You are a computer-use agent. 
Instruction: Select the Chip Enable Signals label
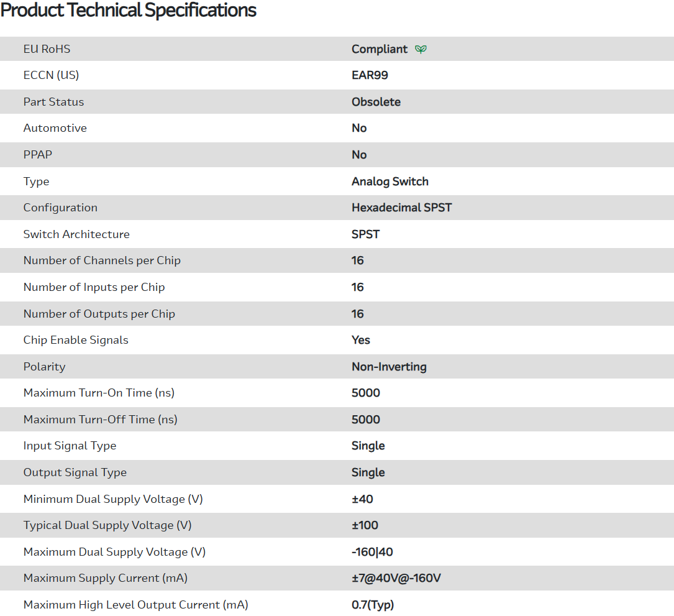(x=76, y=340)
